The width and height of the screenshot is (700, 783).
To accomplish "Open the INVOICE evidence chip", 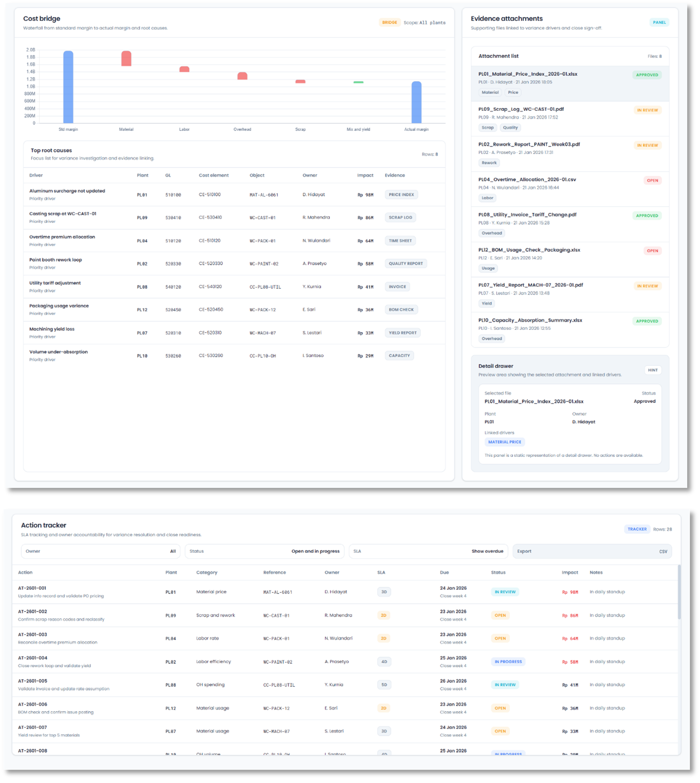I will click(397, 286).
